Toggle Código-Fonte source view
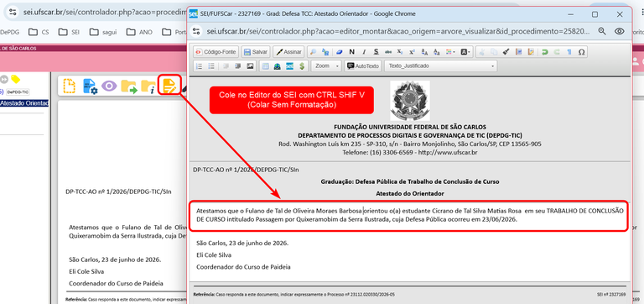The height and width of the screenshot is (304, 644). click(216, 52)
